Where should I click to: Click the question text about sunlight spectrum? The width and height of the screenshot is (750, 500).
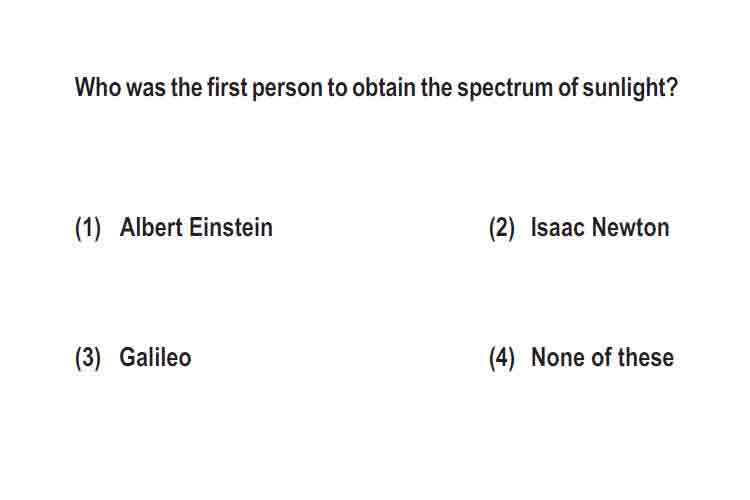tap(376, 88)
